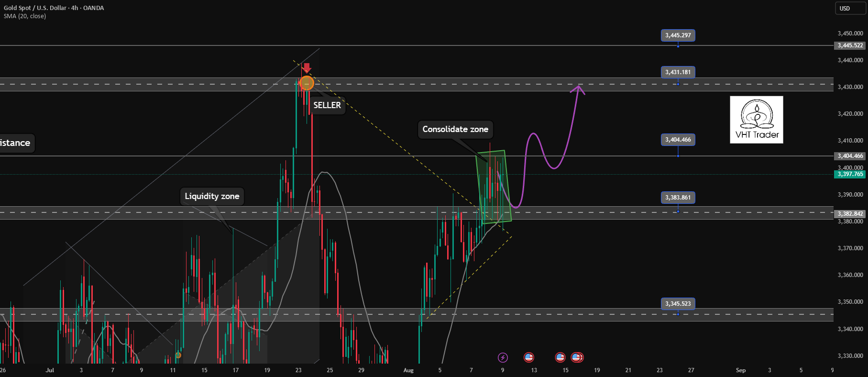The image size is (868, 377).
Task: Select the red down arrow above SELLER
Action: point(307,68)
